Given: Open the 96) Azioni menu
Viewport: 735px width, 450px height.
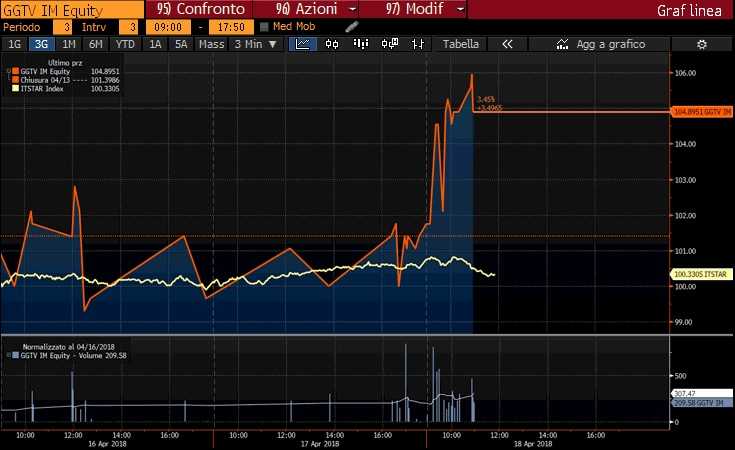Looking at the screenshot, I should (307, 9).
